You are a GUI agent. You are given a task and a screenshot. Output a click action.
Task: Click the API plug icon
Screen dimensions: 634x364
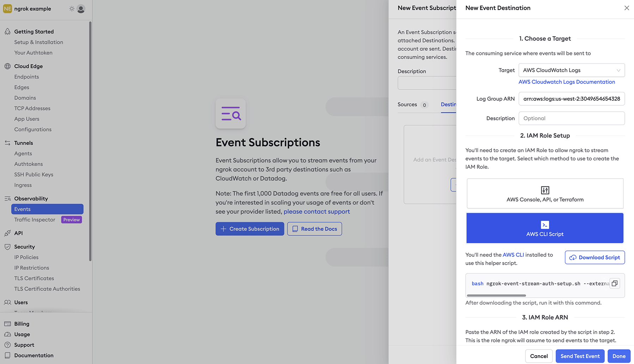[x=7, y=233]
